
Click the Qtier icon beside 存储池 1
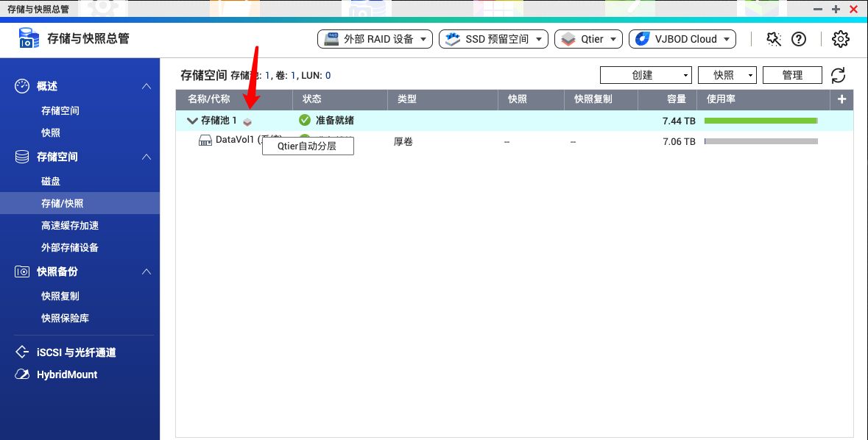[248, 121]
